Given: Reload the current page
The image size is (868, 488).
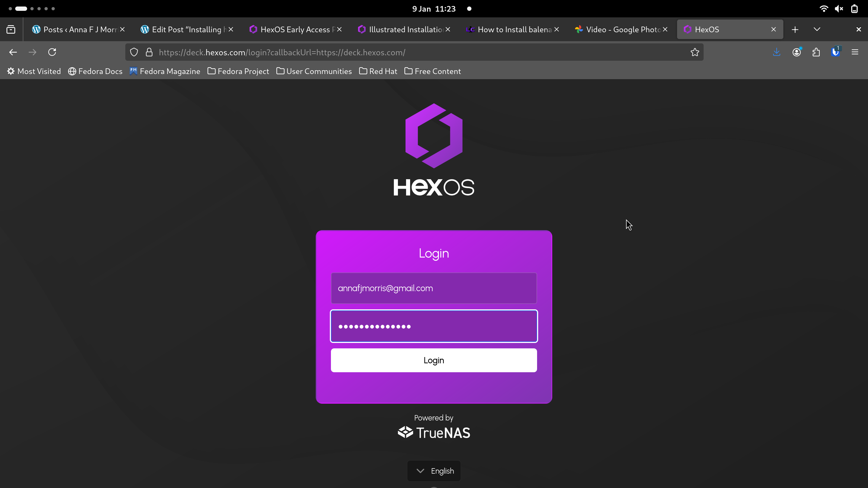Looking at the screenshot, I should (x=52, y=52).
